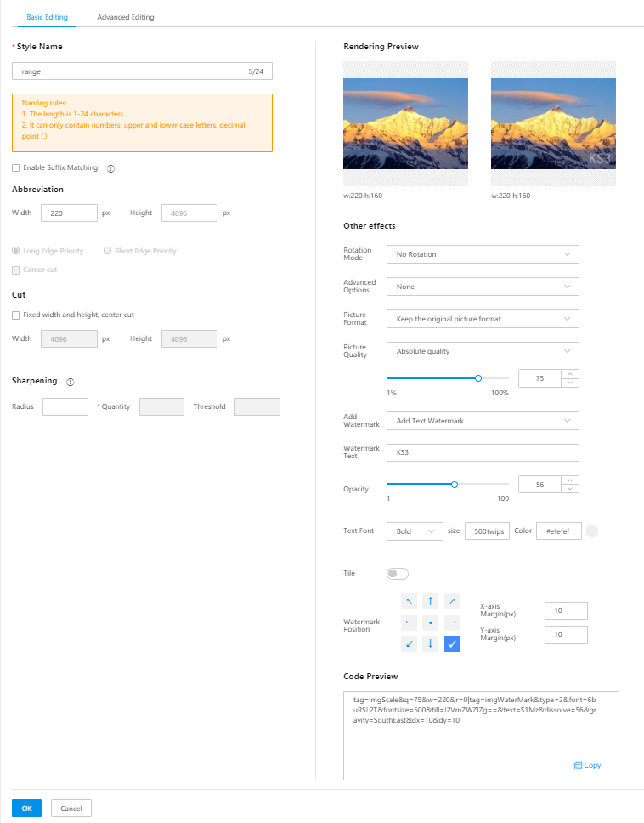Open Rotation Mode dropdown
This screenshot has height=823, width=644.
(483, 254)
